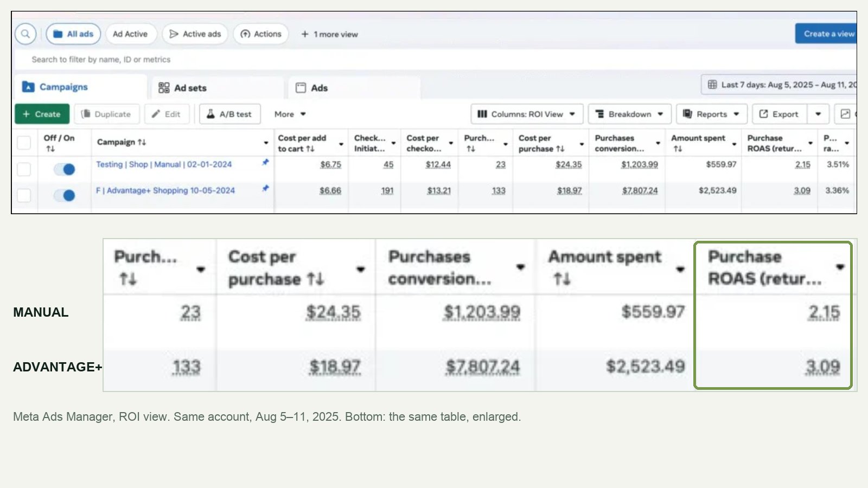Image resolution: width=868 pixels, height=488 pixels.
Task: Click the 3.36% purchase rate value
Action: click(837, 190)
